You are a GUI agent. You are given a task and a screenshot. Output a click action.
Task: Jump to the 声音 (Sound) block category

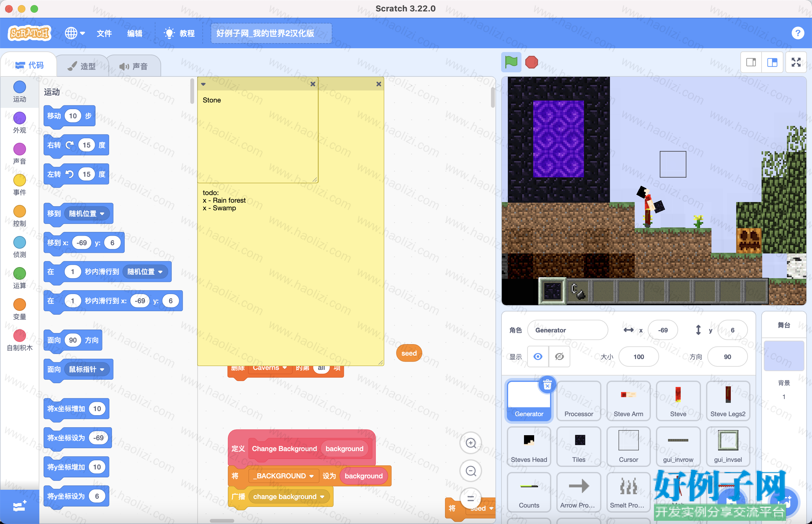(19, 154)
